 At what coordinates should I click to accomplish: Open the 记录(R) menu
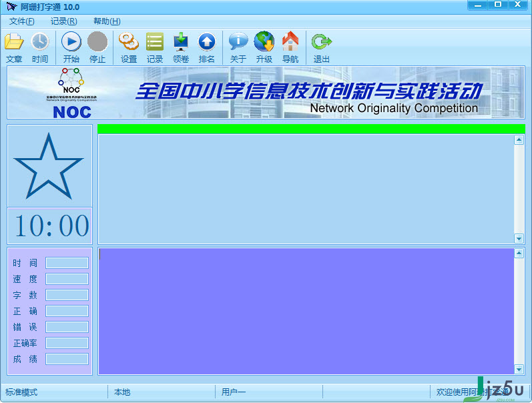click(x=64, y=21)
